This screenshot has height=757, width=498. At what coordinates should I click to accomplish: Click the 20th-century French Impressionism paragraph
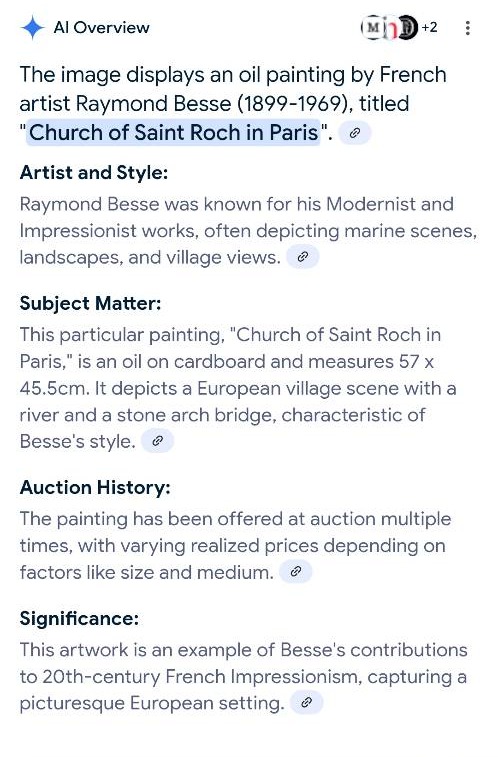pos(244,676)
